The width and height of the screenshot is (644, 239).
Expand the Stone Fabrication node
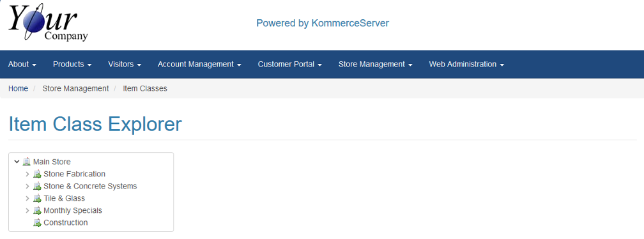(27, 174)
